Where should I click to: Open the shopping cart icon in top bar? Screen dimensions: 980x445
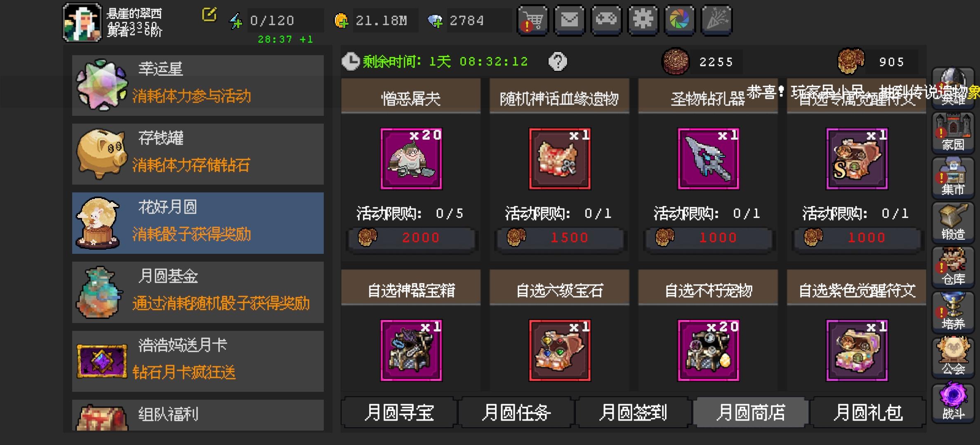coord(532,20)
